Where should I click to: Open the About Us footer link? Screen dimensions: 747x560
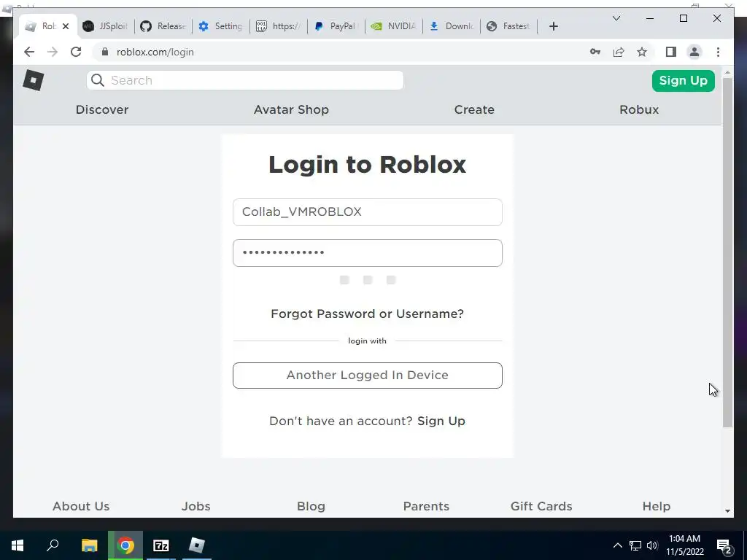(x=81, y=506)
